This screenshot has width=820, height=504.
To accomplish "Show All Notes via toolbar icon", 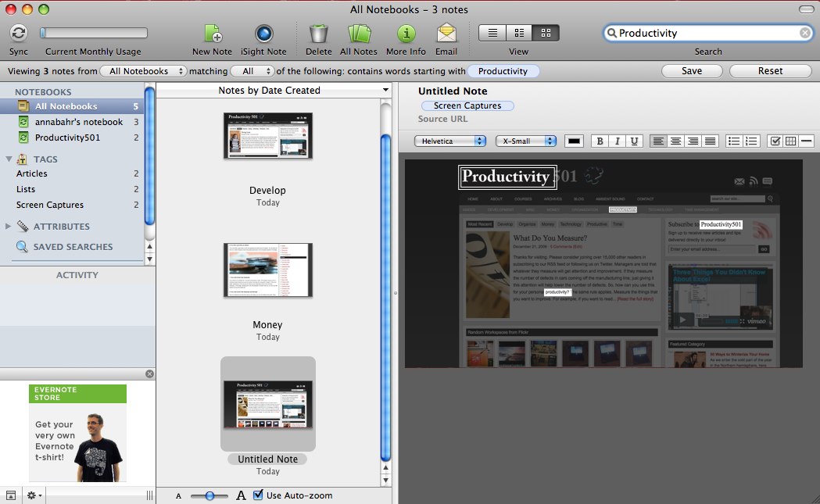I will coord(359,34).
